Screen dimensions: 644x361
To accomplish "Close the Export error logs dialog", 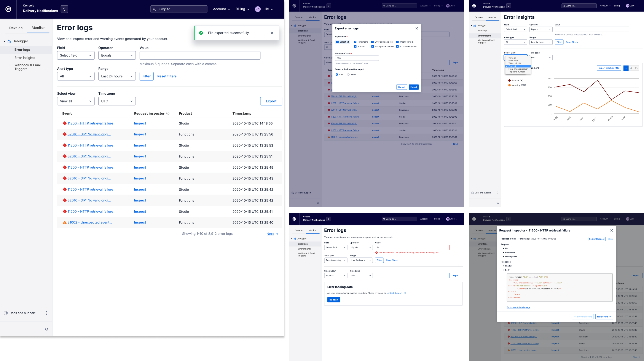I will click(416, 29).
